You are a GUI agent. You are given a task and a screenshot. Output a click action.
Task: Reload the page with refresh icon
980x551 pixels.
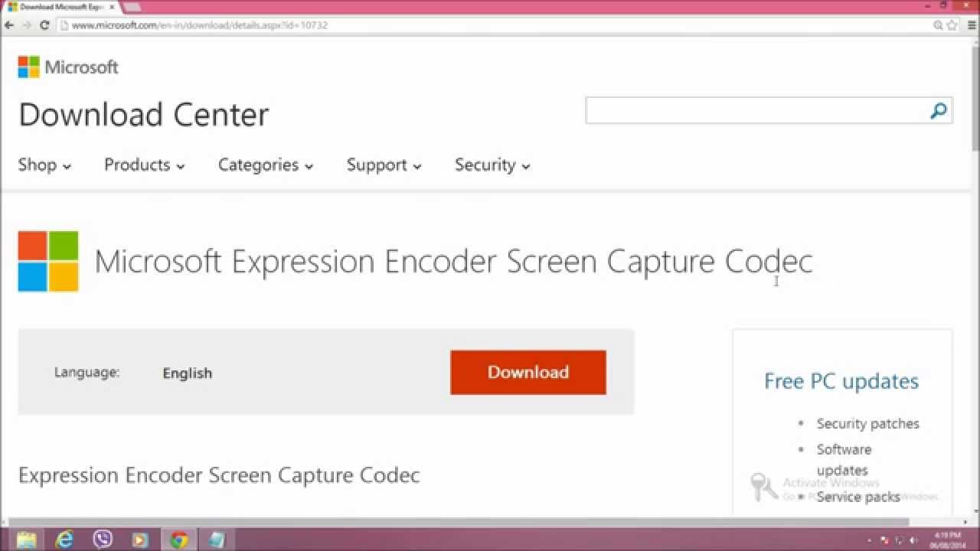[x=44, y=25]
